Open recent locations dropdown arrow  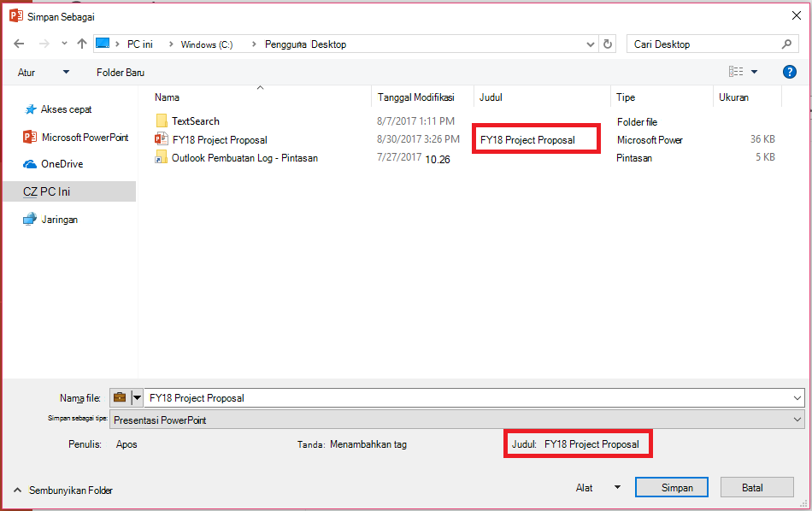[x=64, y=44]
